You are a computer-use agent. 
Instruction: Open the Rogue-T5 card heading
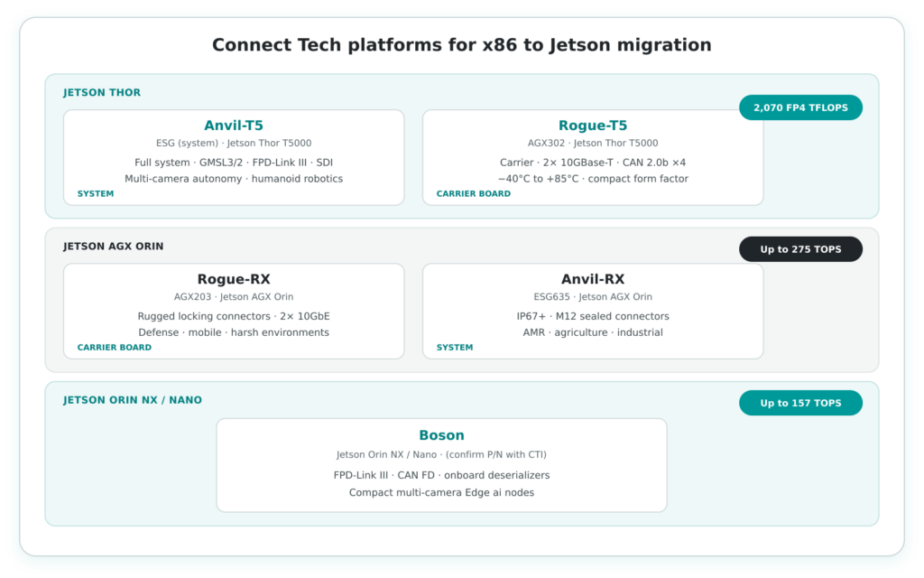click(593, 126)
